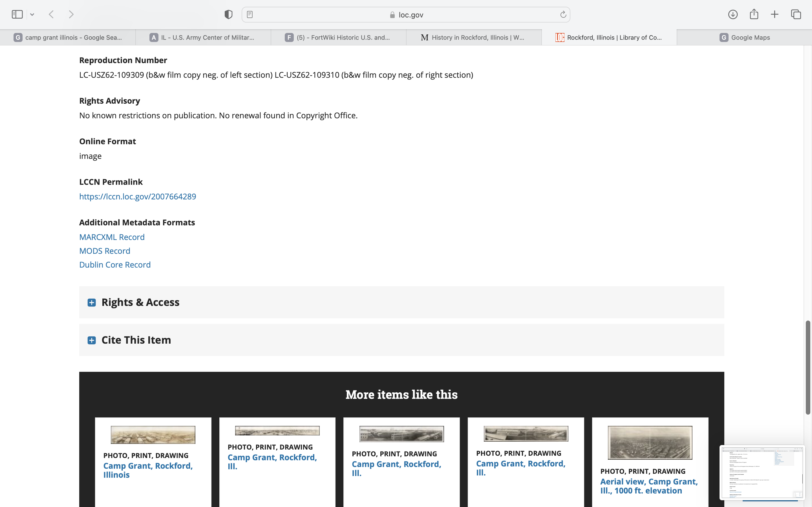Reload the page using the refresh icon
Image resolution: width=812 pixels, height=507 pixels.
point(563,14)
